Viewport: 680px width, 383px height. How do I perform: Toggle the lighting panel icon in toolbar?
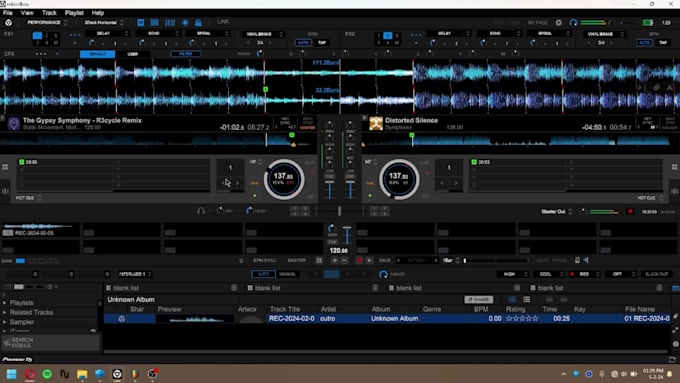[198, 23]
